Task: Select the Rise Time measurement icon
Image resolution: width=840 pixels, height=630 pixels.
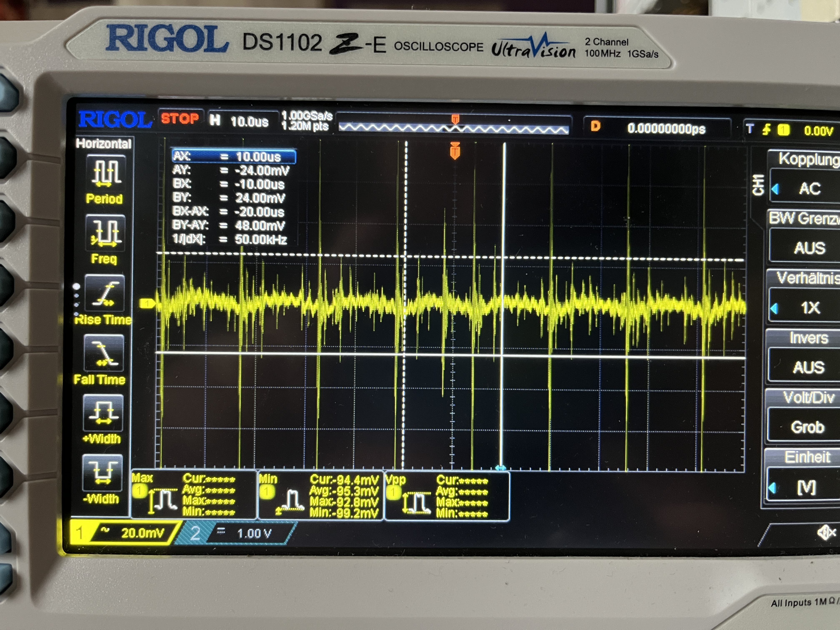Action: point(104,293)
